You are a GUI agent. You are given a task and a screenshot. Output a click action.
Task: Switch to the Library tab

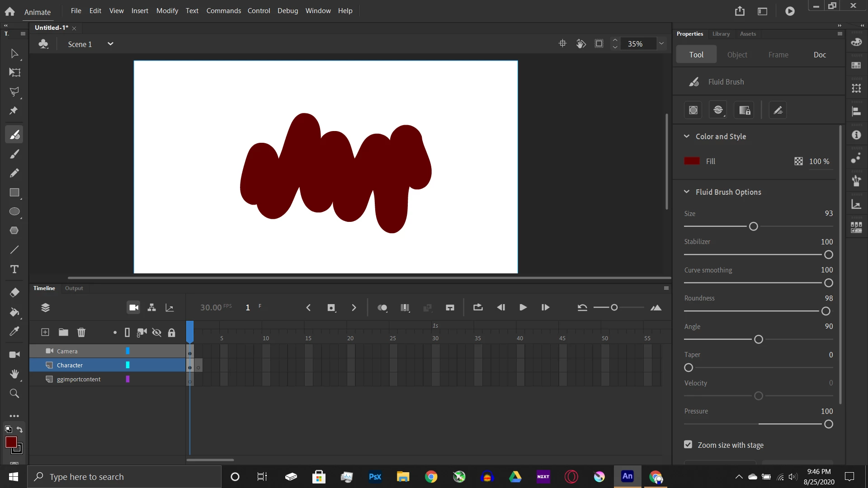click(x=721, y=34)
